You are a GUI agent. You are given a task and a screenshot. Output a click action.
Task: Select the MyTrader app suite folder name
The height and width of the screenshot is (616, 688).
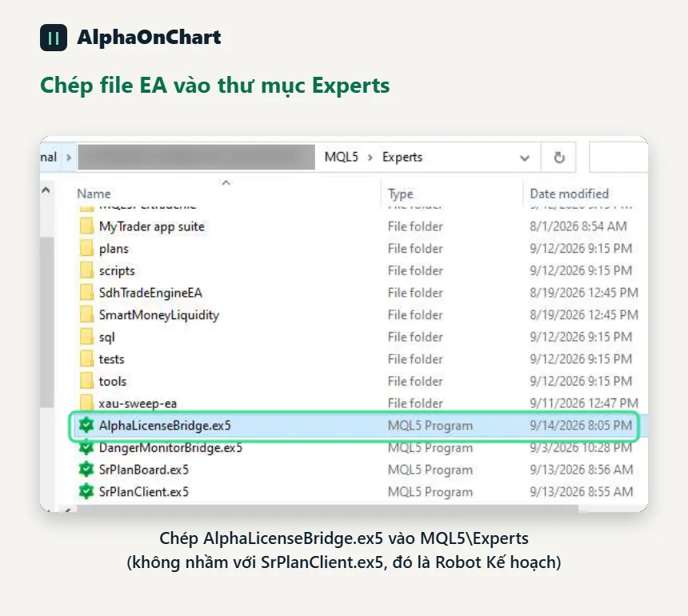tap(152, 227)
